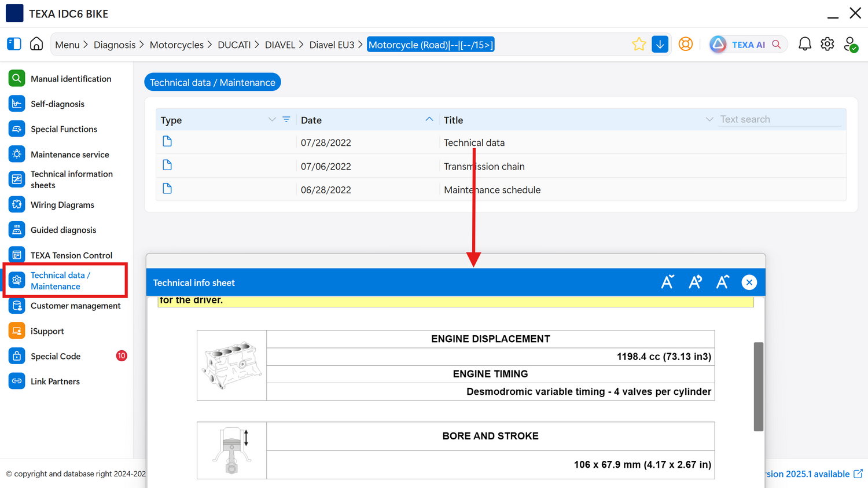Go to the home screen icon

point(36,44)
